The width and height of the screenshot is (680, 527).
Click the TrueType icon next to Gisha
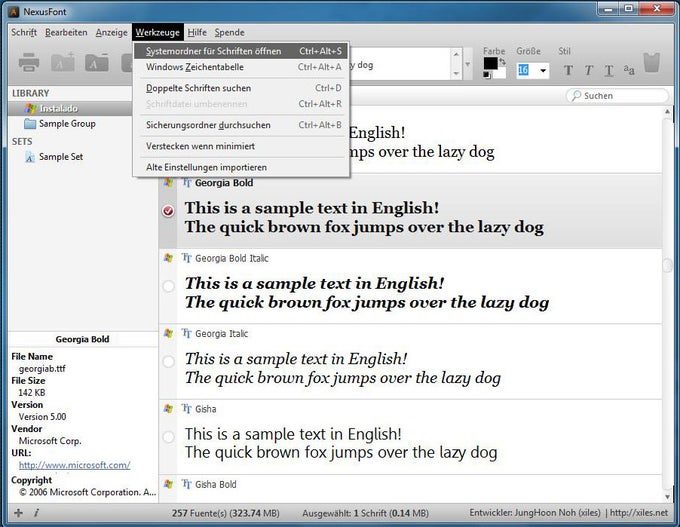tap(186, 409)
